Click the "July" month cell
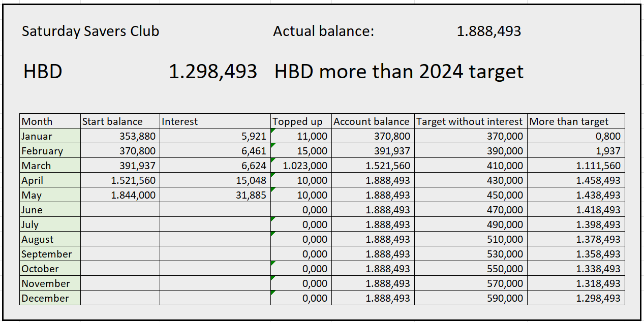The width and height of the screenshot is (644, 322). pos(50,224)
